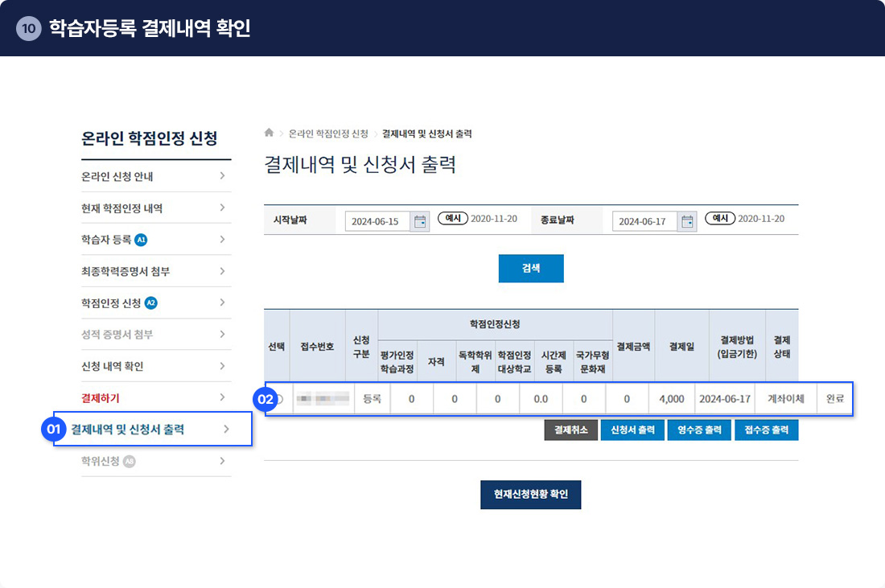The width and height of the screenshot is (885, 588).
Task: Click the 시작날짜 date input field
Action: (377, 222)
